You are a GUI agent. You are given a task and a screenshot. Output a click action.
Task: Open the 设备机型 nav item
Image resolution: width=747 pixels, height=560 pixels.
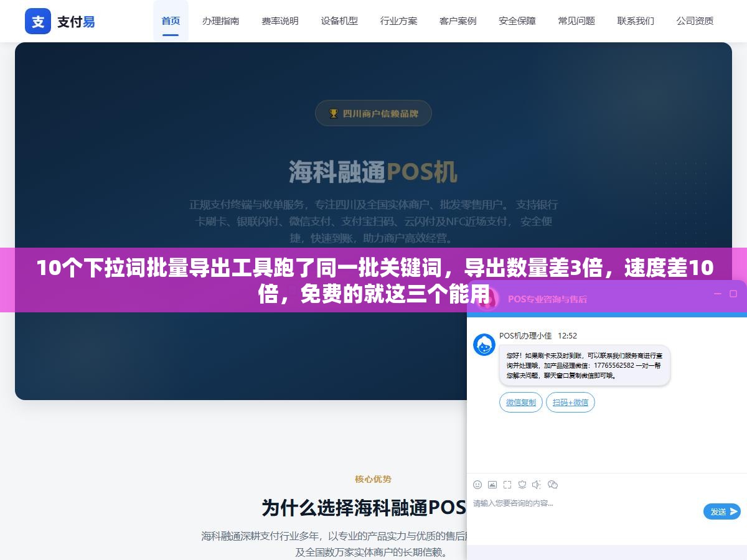pos(339,21)
